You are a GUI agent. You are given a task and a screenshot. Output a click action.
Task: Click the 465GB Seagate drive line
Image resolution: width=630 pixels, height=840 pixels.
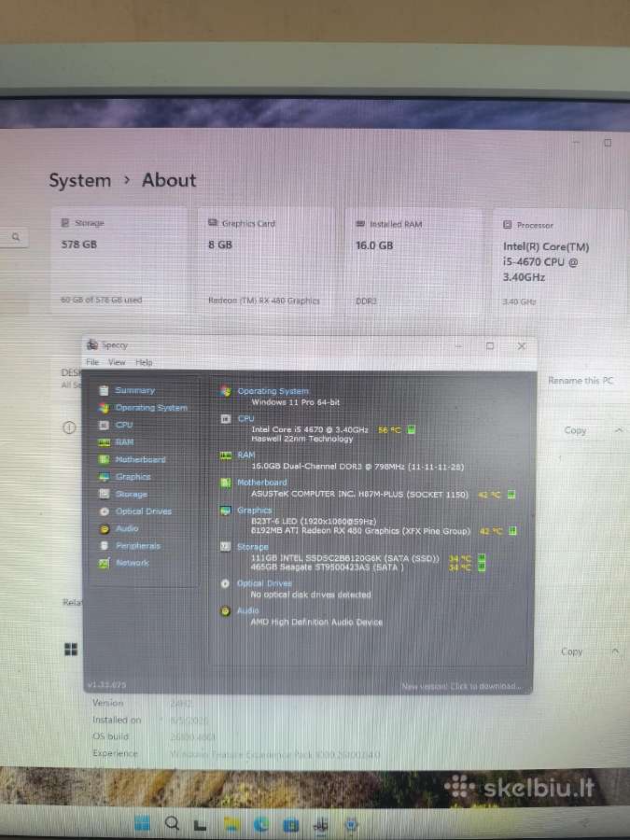(x=328, y=567)
